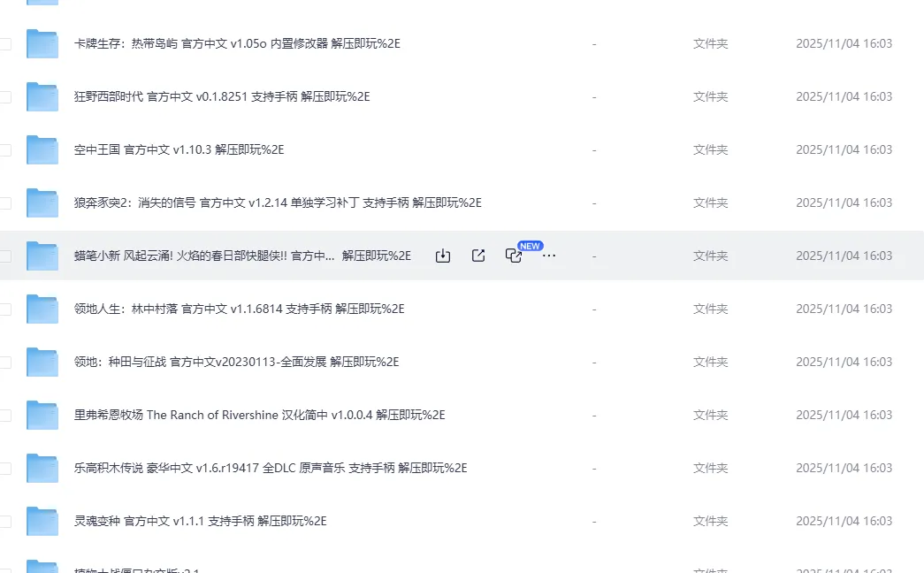The width and height of the screenshot is (924, 573).
Task: Open folder icon for 狼奔豕突2
Action: click(x=42, y=202)
